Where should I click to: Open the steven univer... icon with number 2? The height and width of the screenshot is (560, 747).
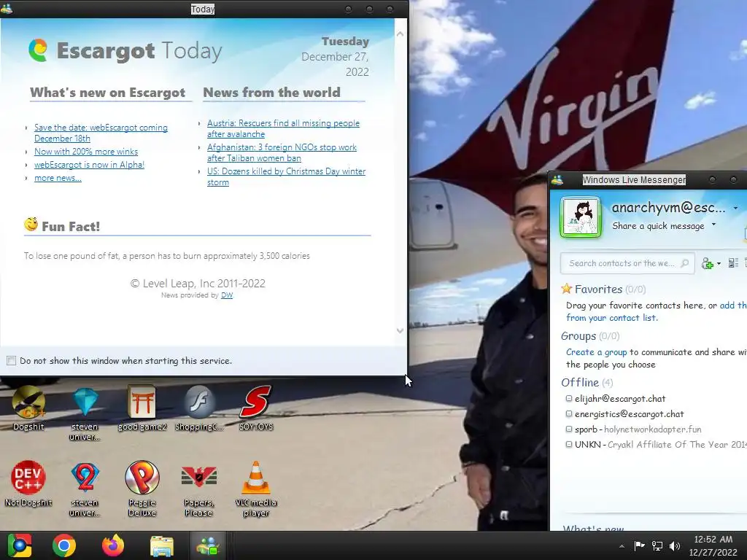pyautogui.click(x=85, y=489)
